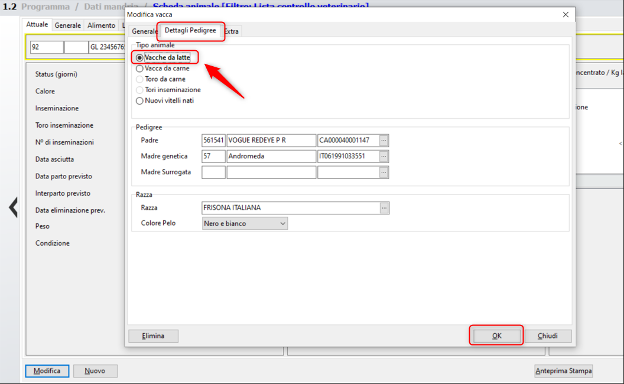Click the Elimina button

click(x=153, y=336)
